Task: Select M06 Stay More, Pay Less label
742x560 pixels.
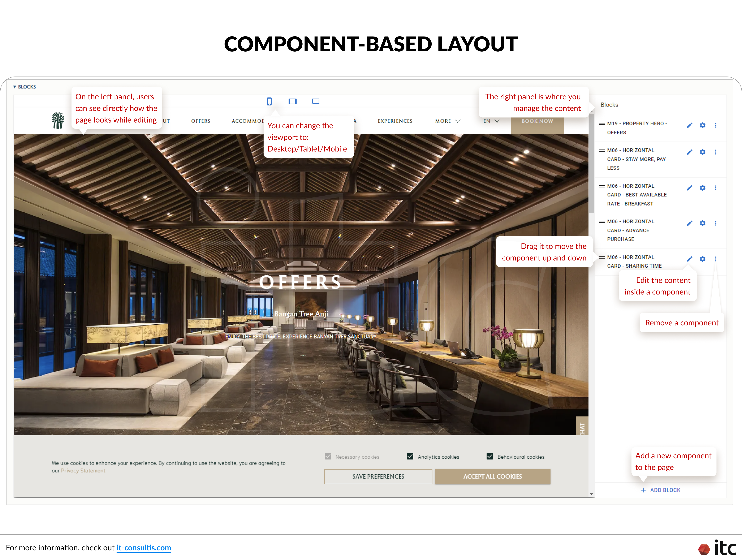Action: coord(636,159)
